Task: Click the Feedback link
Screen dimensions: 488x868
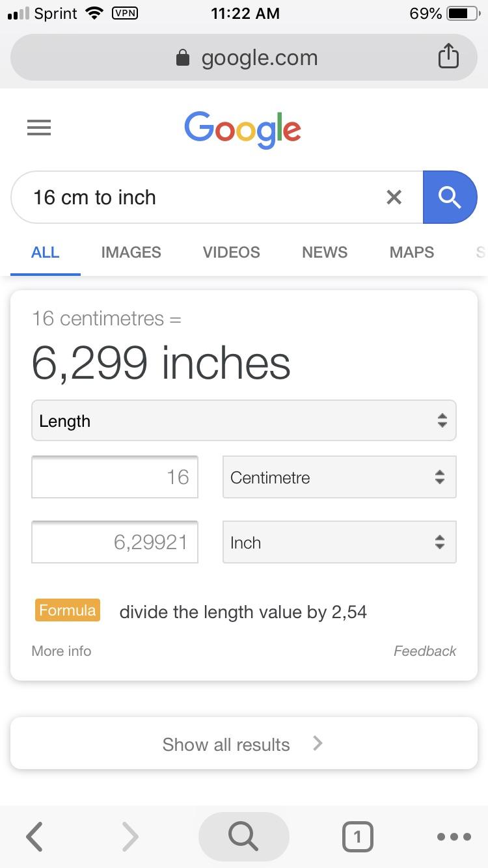Action: (424, 651)
